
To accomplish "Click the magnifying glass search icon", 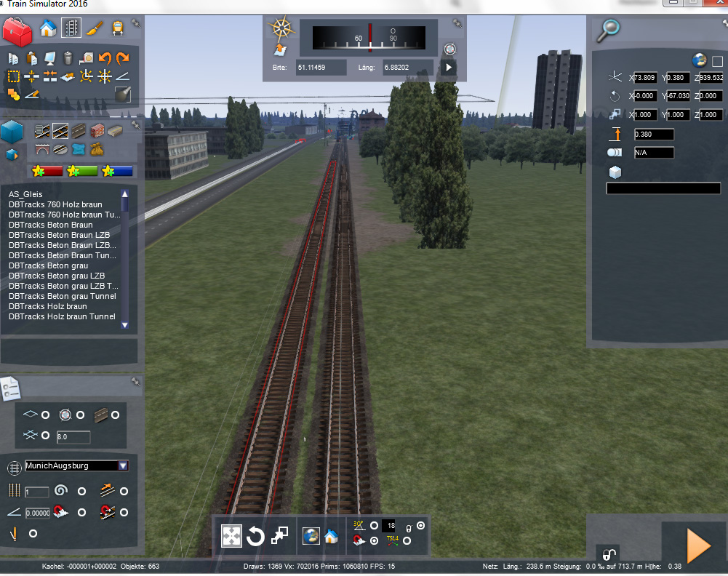I will (608, 31).
